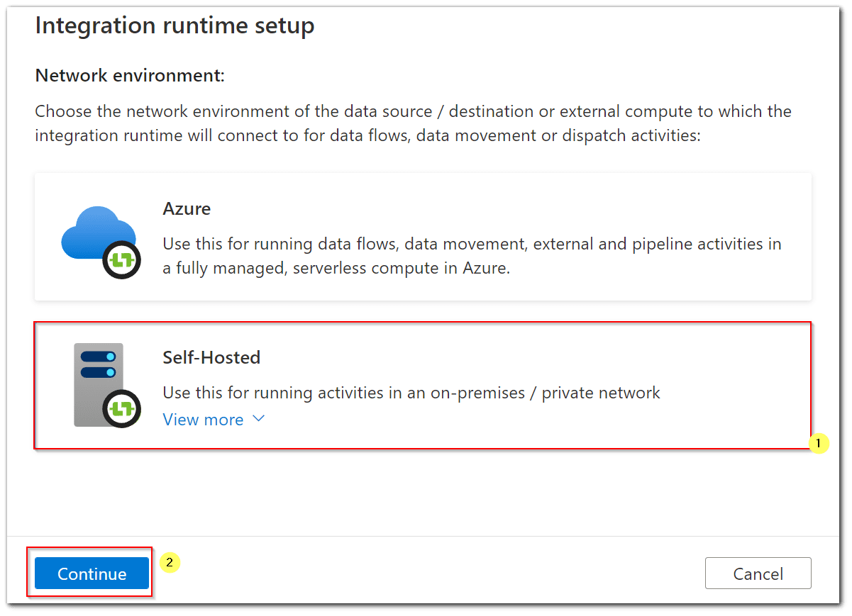
Task: Click the Integration runtime setup heading
Action: pyautogui.click(x=175, y=26)
